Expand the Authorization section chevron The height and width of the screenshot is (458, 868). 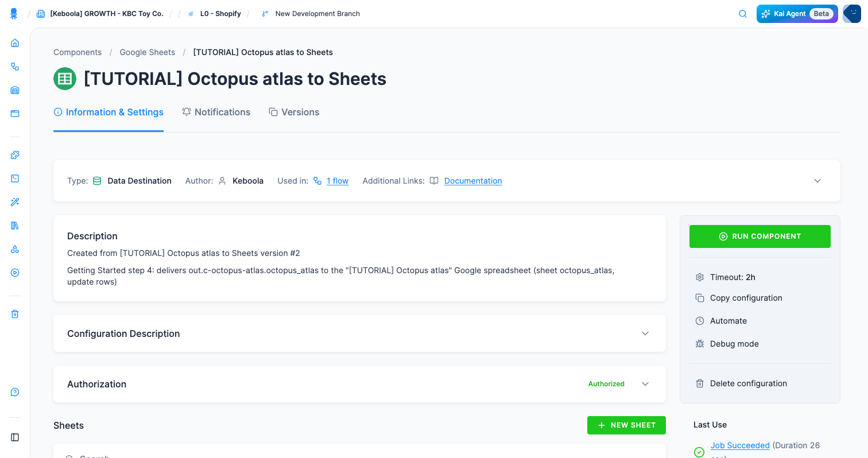coord(645,384)
